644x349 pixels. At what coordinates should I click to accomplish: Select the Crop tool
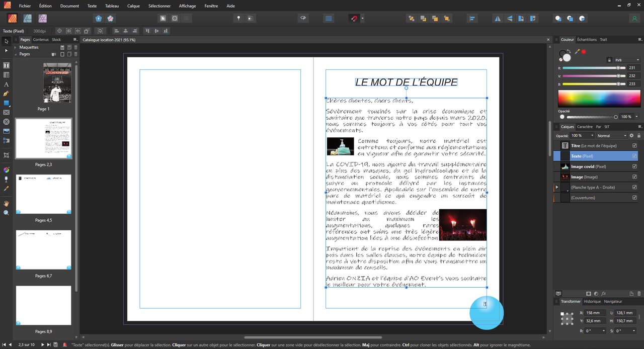click(6, 155)
